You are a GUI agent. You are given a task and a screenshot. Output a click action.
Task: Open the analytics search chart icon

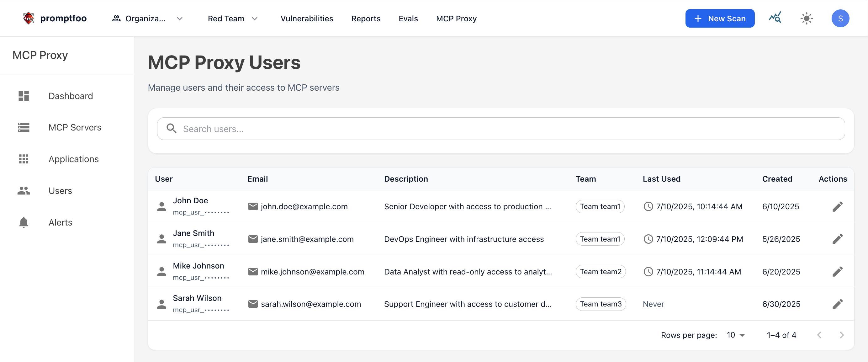tap(775, 18)
